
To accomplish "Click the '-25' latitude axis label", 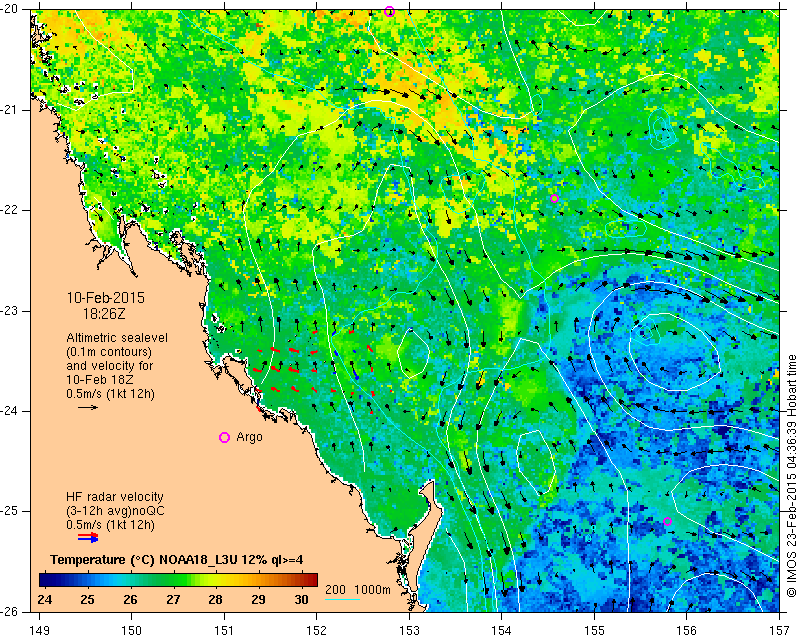I will (9, 511).
